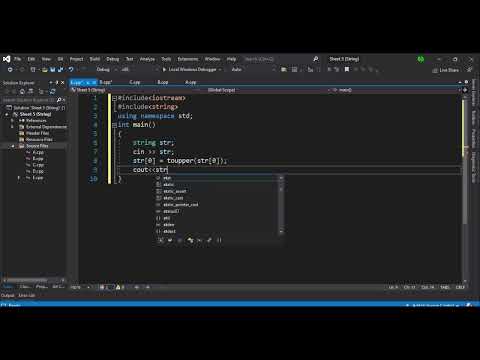Image resolution: width=480 pixels, height=360 pixels.
Task: Open the Test menu
Action: [129, 59]
